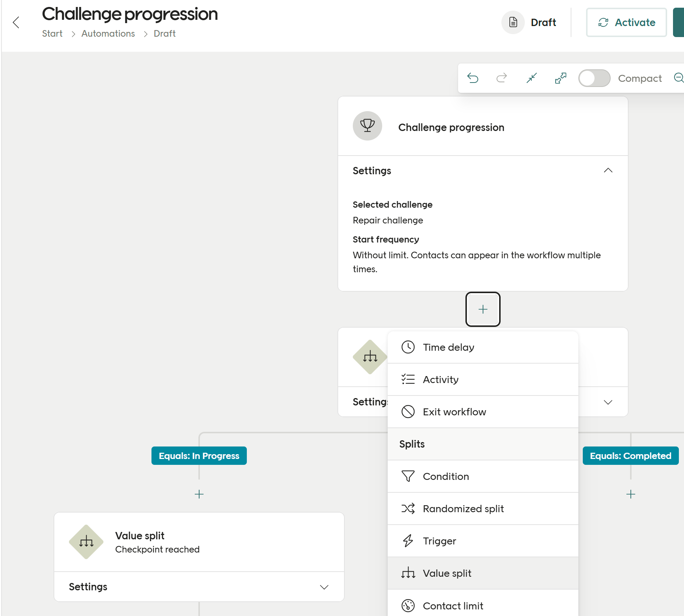Click the trophy icon on trigger card
Screen dimensions: 684x616
click(367, 126)
